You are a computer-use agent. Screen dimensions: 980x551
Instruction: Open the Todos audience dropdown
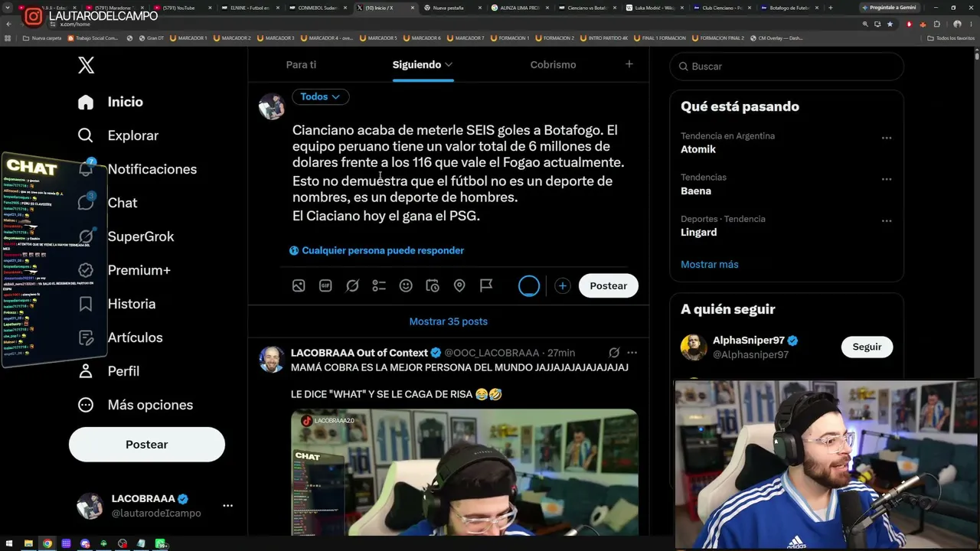[x=320, y=96]
